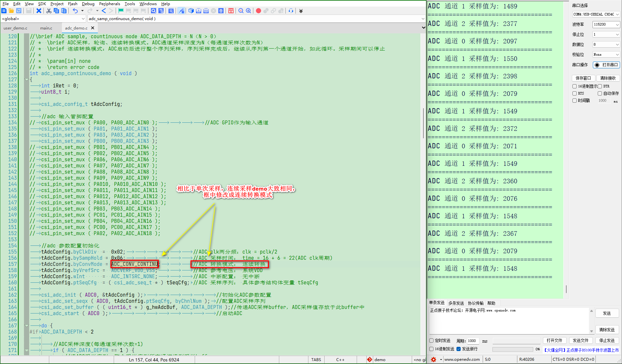Open the Peripherals menu
The height and width of the screenshot is (364, 622).
pyautogui.click(x=109, y=4)
